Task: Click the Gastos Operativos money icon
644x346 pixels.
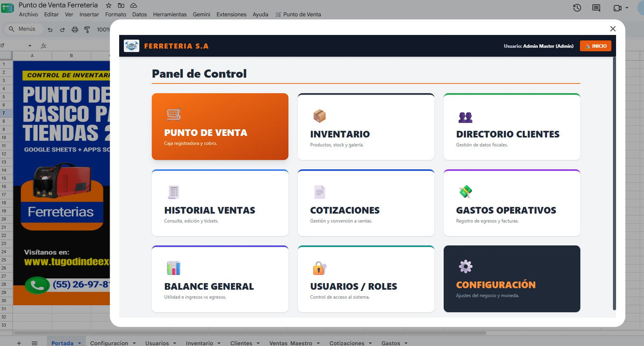Action: click(465, 191)
